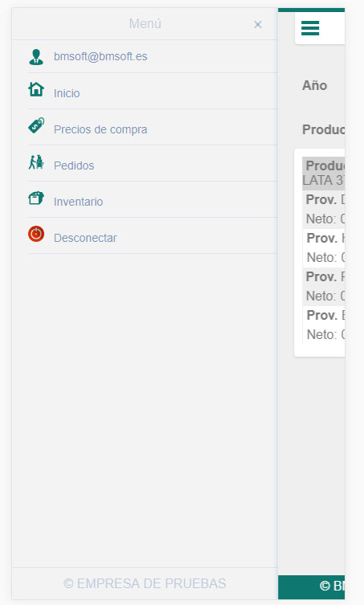Click the home icon beside Inicio
Screen dimensions: 364x605
36,89
